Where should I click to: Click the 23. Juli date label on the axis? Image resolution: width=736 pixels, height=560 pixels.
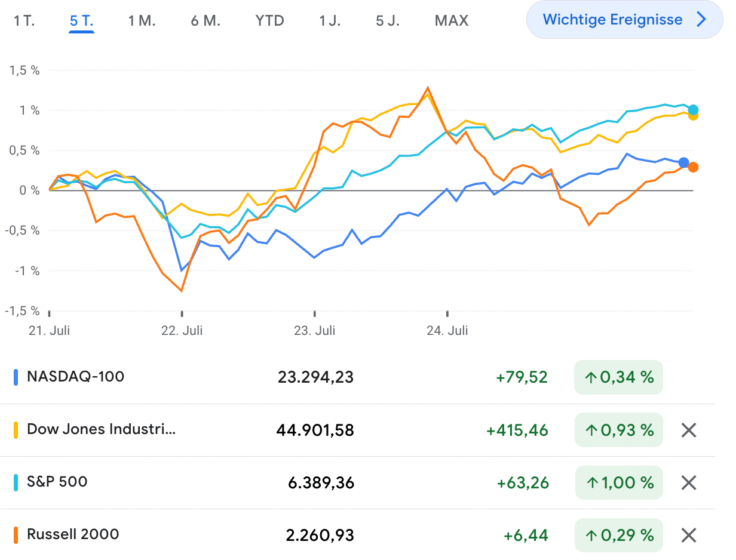[314, 330]
